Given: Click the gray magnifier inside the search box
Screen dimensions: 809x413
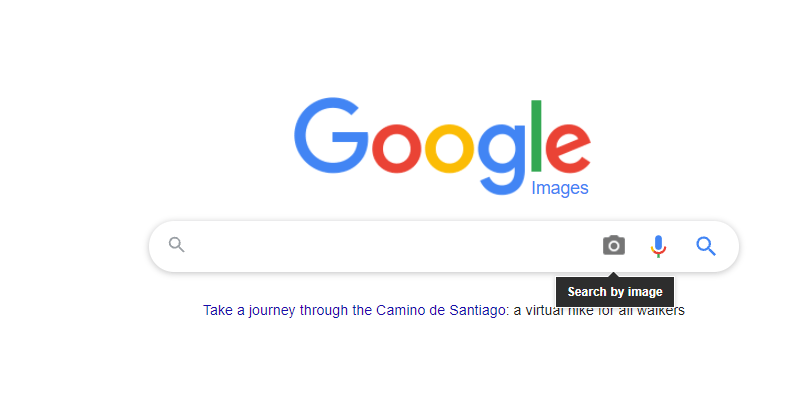Looking at the screenshot, I should coord(176,245).
